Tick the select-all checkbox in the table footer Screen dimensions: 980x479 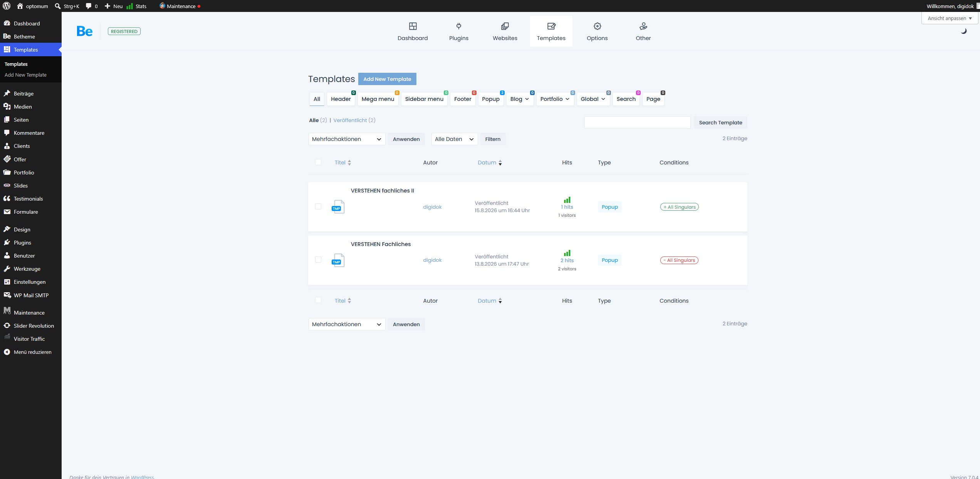318,300
